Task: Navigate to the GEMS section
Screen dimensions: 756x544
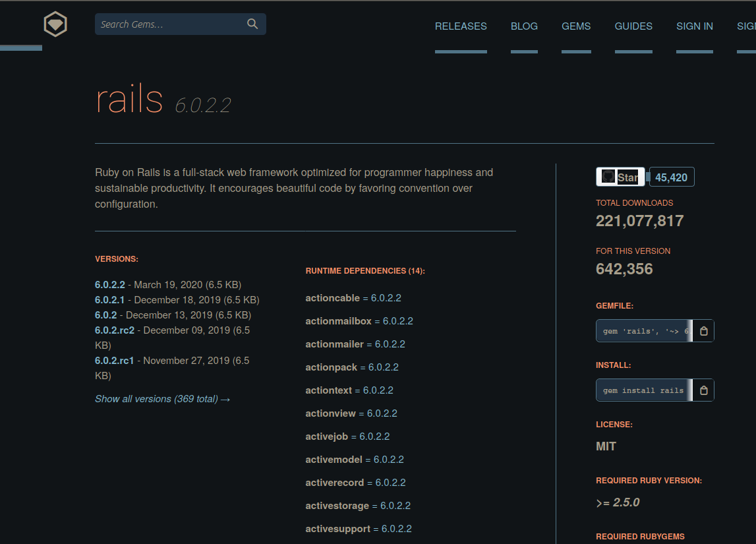Action: [x=576, y=26]
